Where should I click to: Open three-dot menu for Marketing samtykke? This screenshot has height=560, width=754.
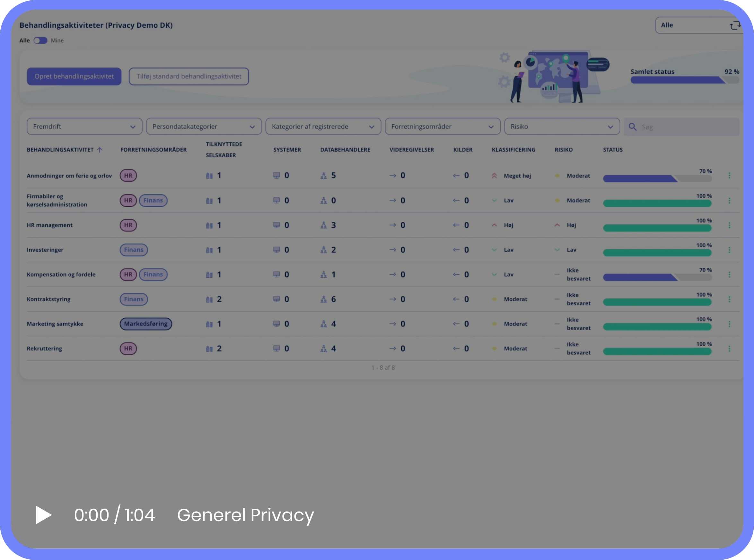(729, 324)
